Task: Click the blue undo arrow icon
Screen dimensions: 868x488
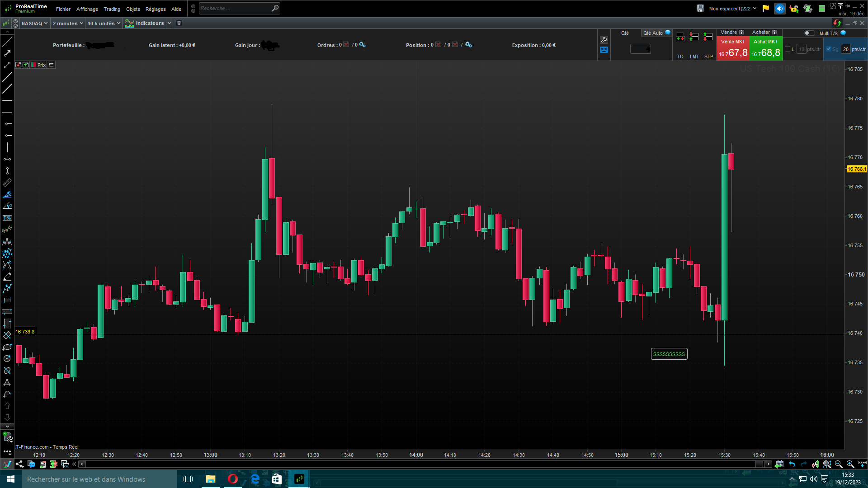Action: [x=792, y=464]
